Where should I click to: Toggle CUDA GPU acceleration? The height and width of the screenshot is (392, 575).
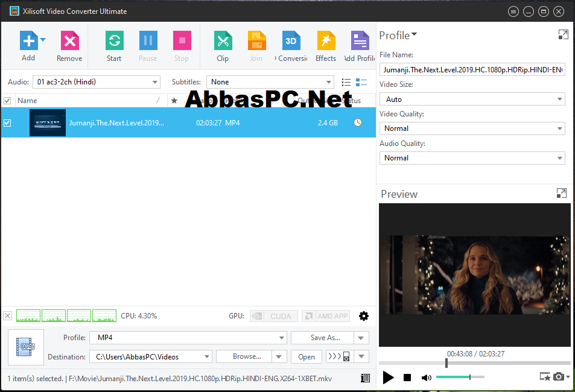pyautogui.click(x=273, y=316)
